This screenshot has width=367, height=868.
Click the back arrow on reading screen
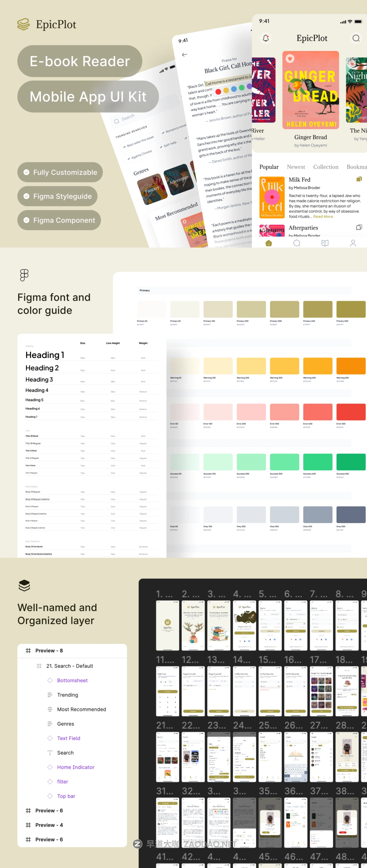[x=184, y=55]
